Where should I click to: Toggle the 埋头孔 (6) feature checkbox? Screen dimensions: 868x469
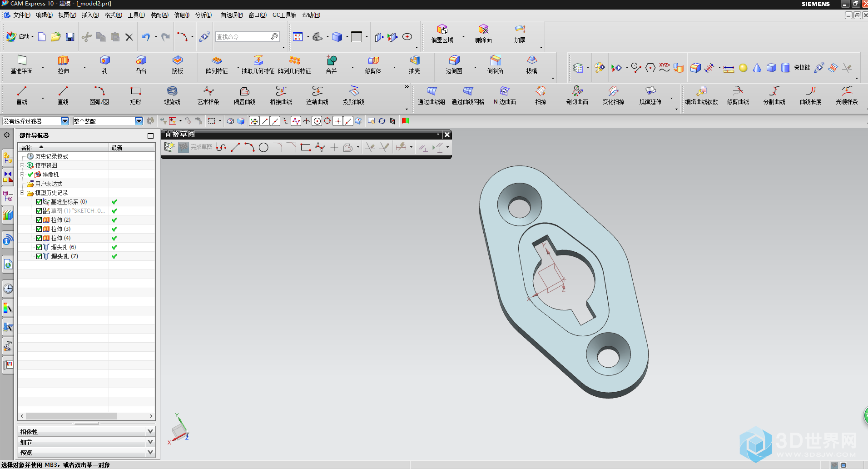pos(39,247)
